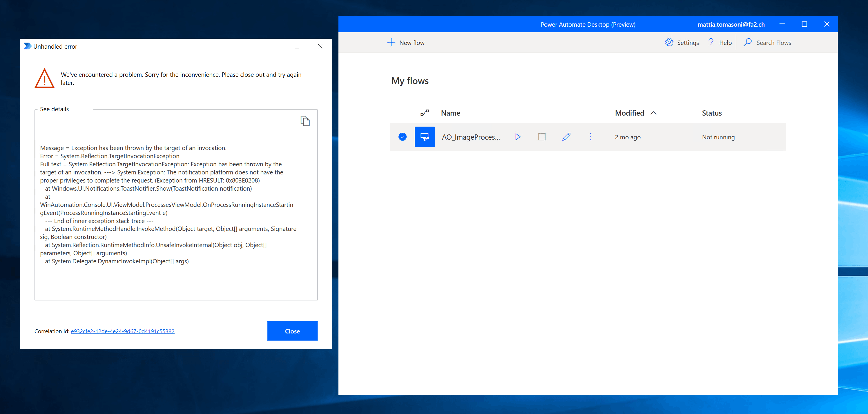Open the three-dot more actions menu
868x414 pixels.
(x=590, y=137)
